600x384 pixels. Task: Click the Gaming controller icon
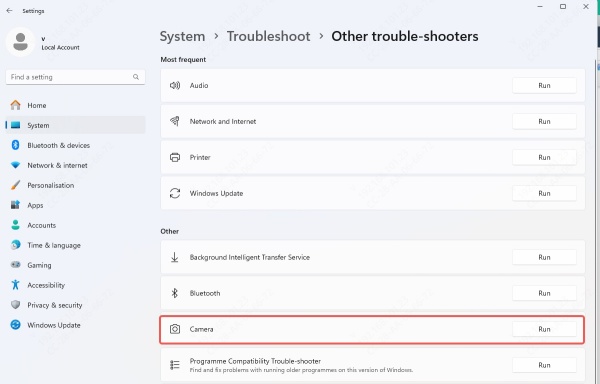coord(15,265)
